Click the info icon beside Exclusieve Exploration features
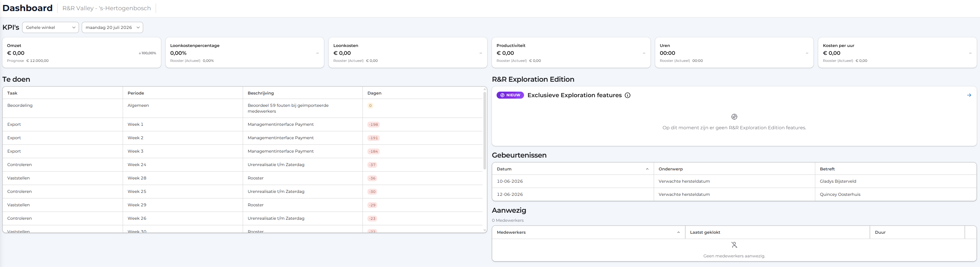 (628, 95)
